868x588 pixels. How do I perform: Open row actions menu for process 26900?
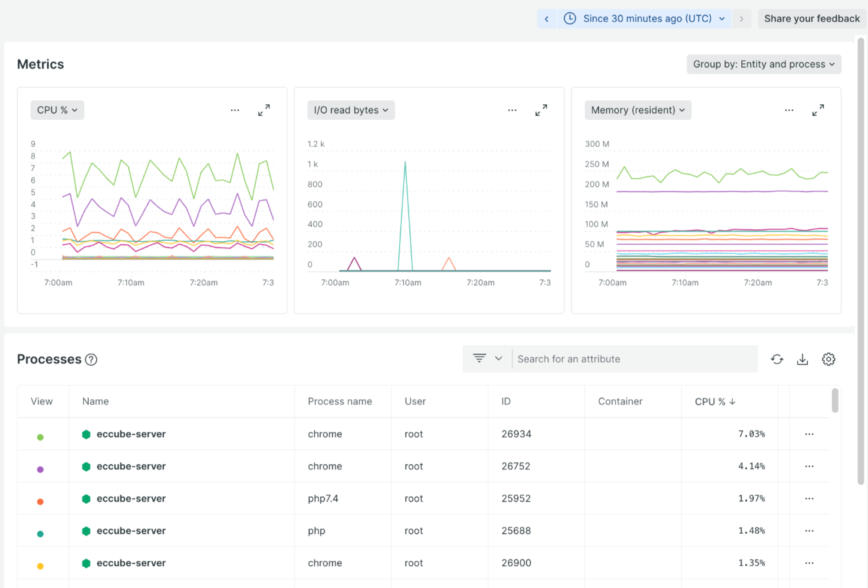(809, 563)
